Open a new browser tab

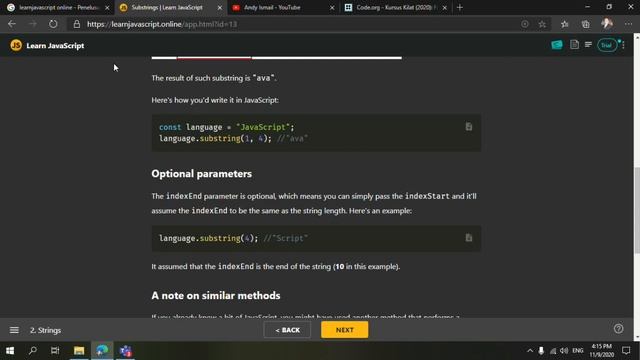460,7
